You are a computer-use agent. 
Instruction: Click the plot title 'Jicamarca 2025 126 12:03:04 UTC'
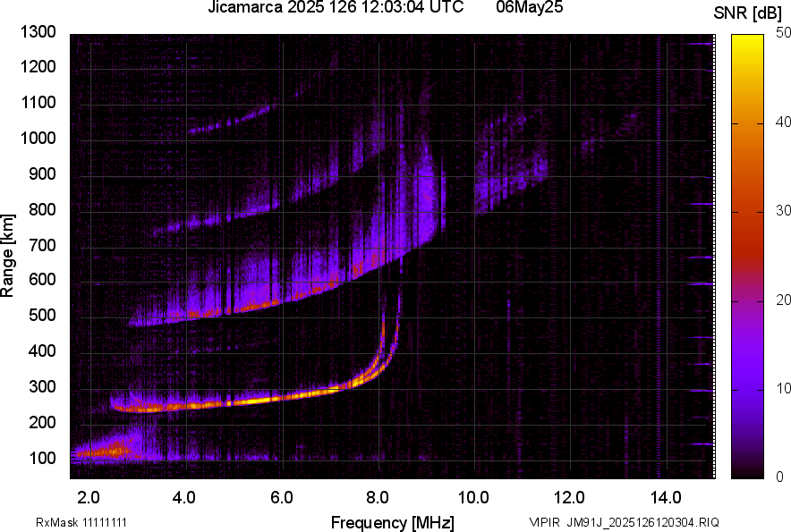coord(336,7)
